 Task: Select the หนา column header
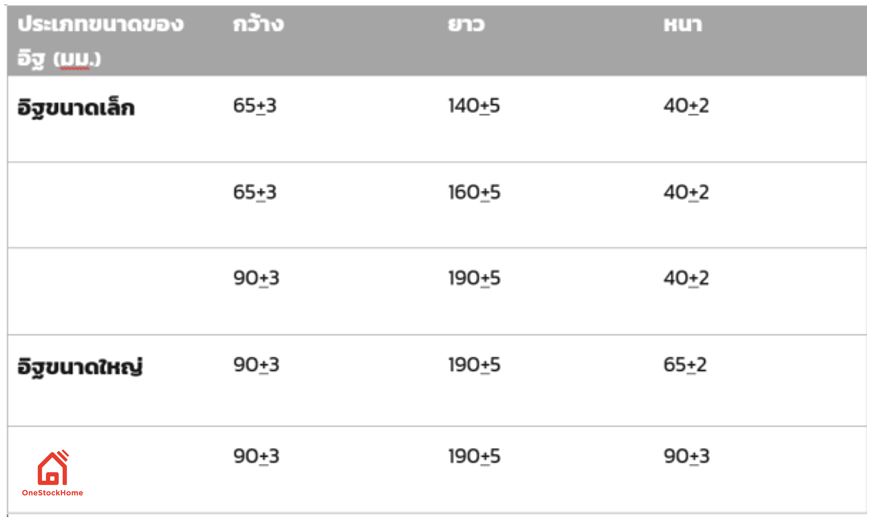[682, 25]
